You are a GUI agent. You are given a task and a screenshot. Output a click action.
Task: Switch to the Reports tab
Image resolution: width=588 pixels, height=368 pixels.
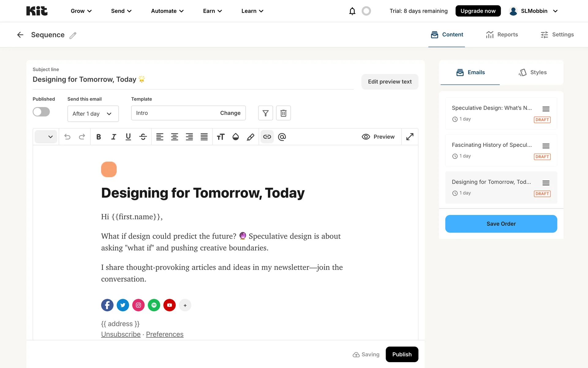[502, 35]
